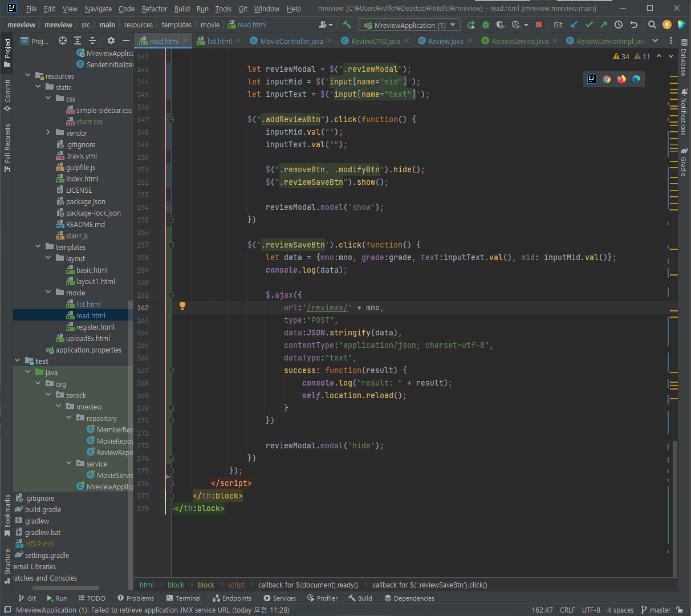Open the Terminal tool window

184,598
